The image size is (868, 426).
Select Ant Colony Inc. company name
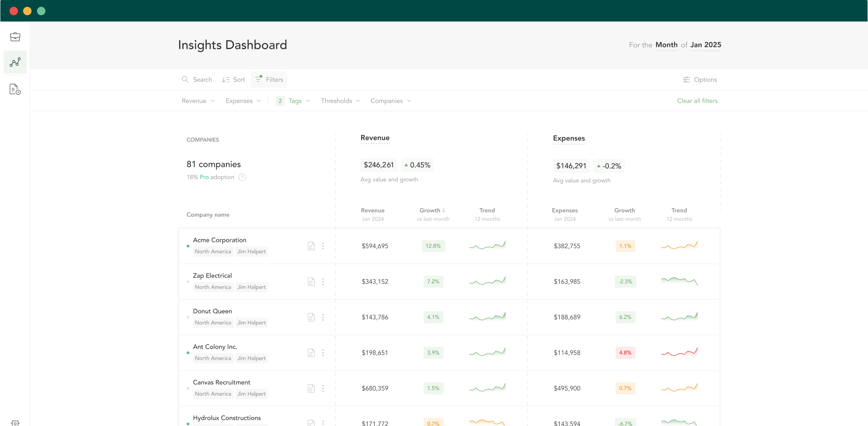click(x=215, y=347)
